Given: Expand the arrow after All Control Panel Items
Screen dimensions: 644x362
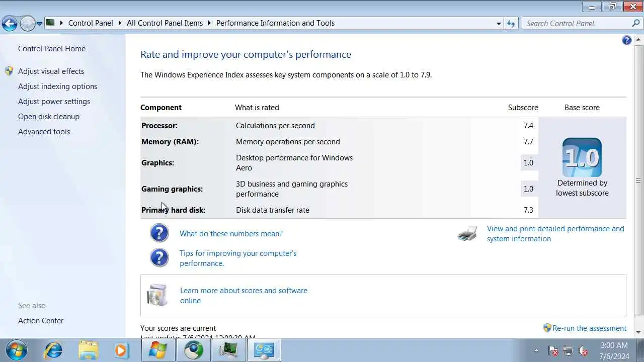Looking at the screenshot, I should (209, 23).
